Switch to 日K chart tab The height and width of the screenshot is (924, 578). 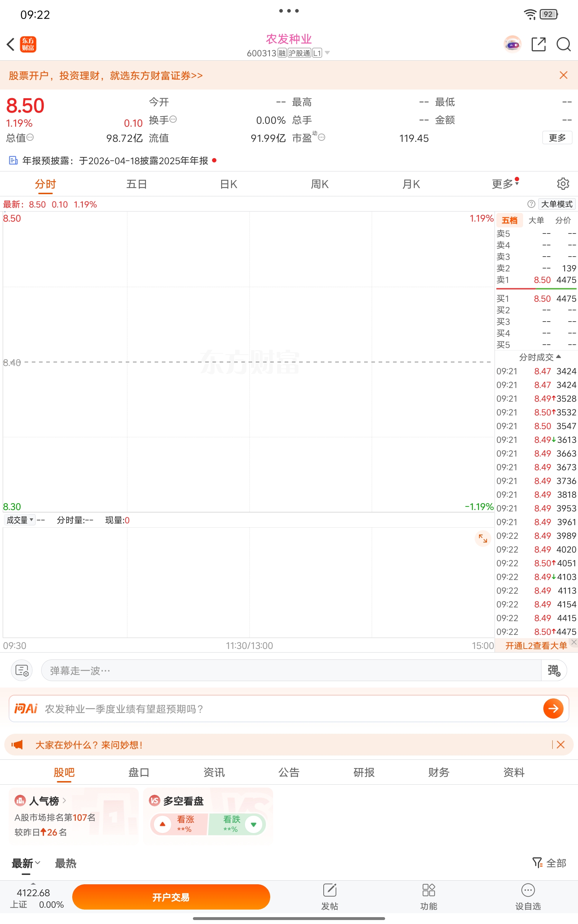[229, 184]
